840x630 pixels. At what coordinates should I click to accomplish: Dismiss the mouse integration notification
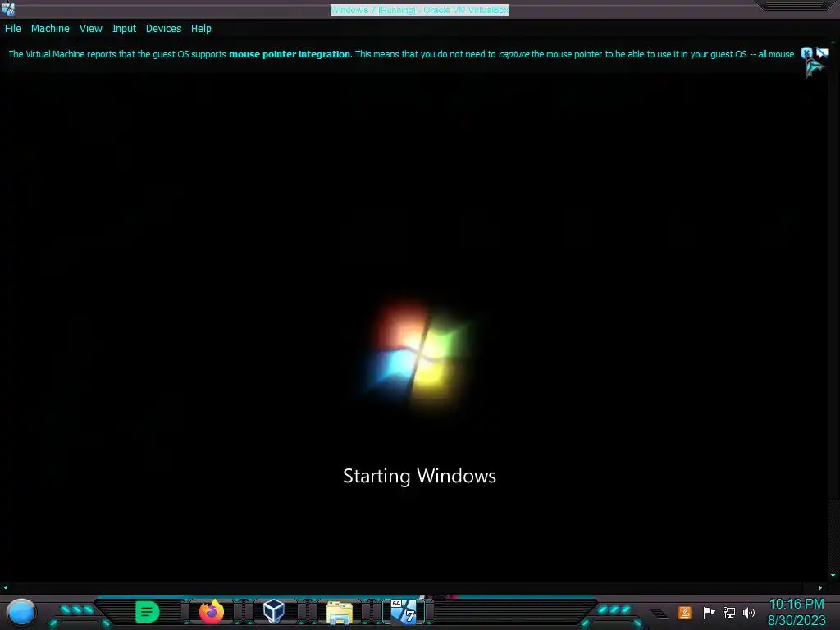[x=806, y=53]
